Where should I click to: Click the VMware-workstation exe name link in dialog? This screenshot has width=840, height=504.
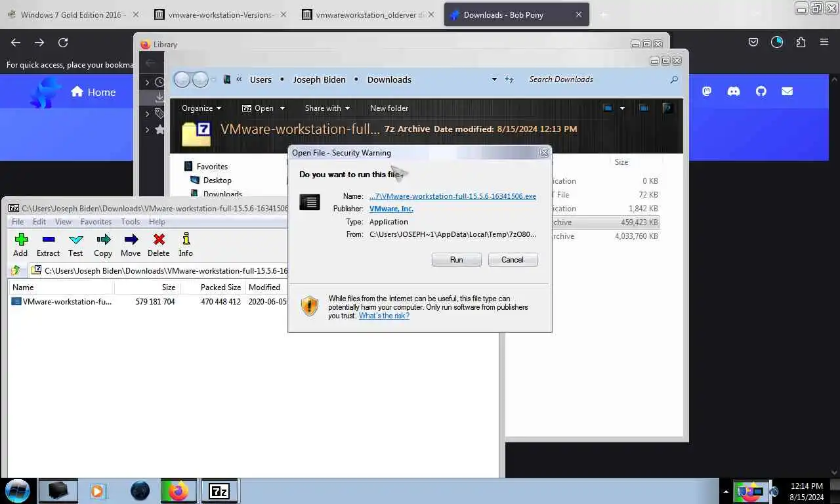[x=453, y=196]
